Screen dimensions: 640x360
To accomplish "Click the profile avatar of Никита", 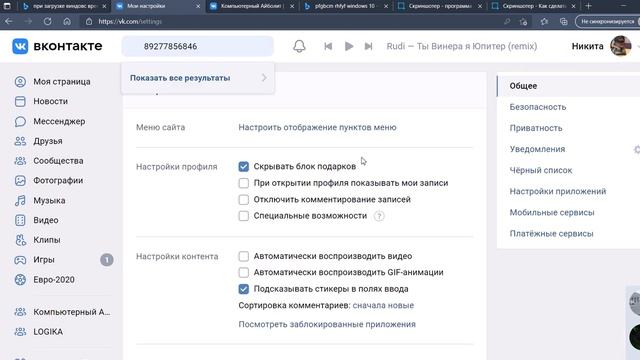I will (x=620, y=46).
